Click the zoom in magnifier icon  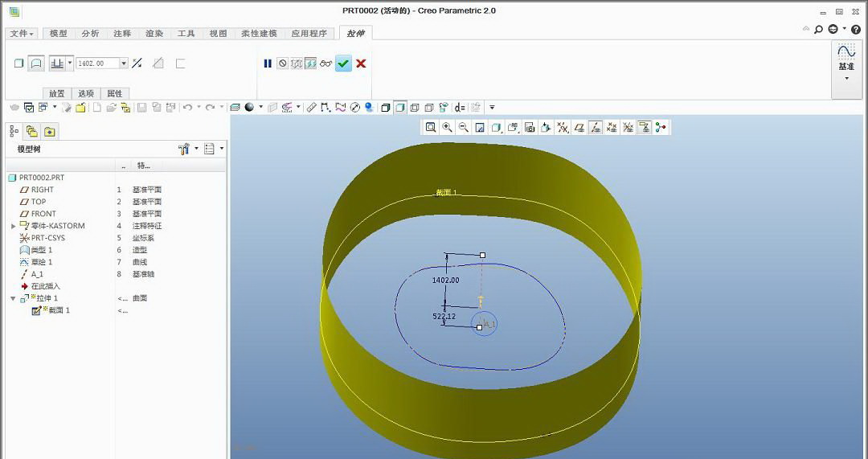click(x=447, y=127)
